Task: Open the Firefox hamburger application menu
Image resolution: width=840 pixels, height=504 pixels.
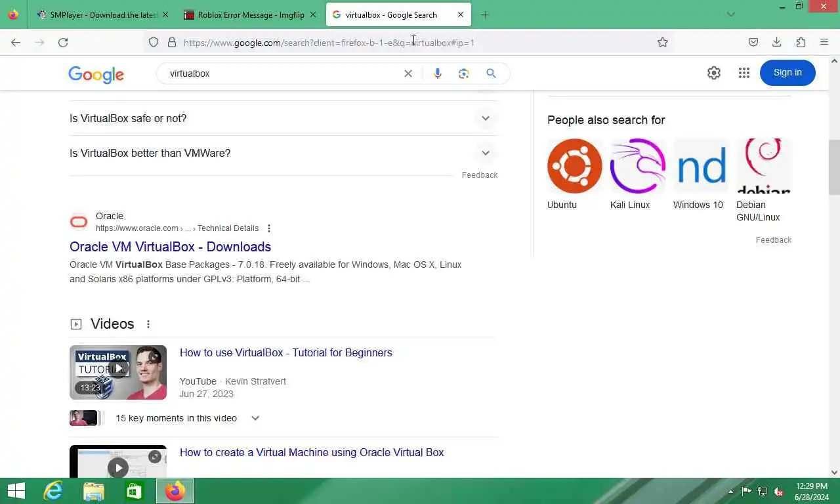Action: coord(824,42)
